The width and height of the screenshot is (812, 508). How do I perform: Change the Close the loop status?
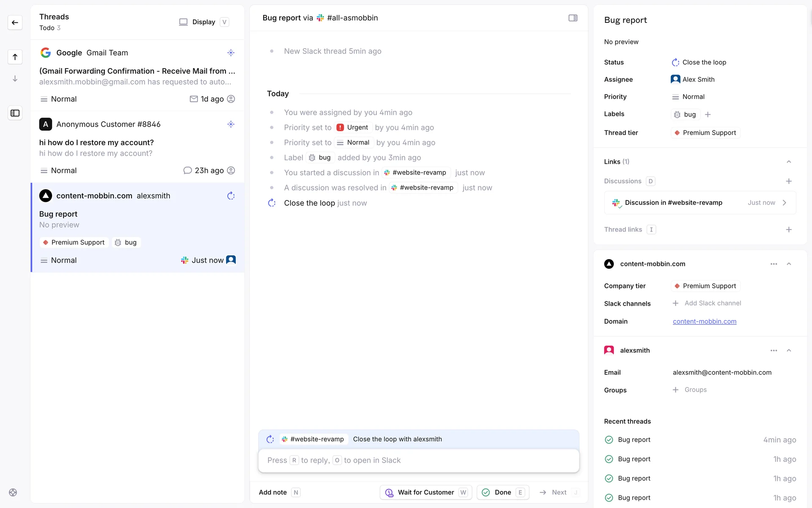pos(699,62)
